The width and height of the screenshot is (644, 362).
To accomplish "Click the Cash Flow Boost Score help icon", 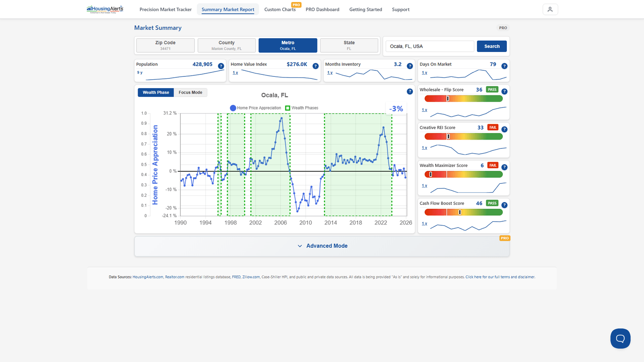I will click(x=504, y=205).
